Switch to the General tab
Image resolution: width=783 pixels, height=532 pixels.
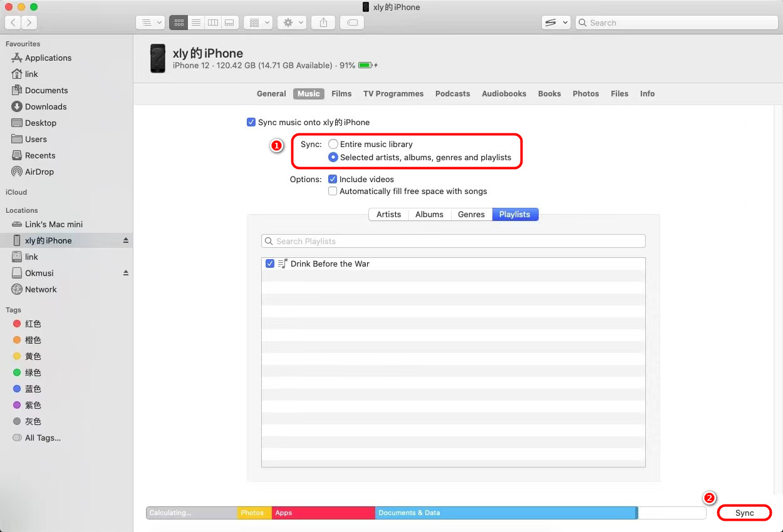(271, 93)
